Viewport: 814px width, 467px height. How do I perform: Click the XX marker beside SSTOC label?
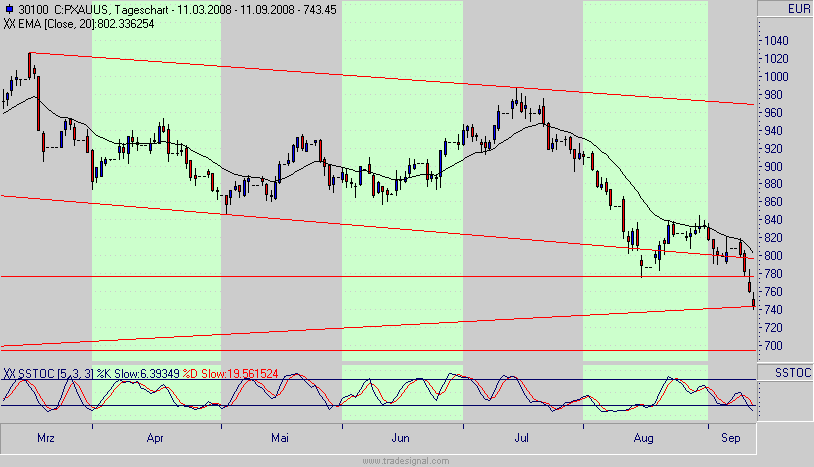click(9, 374)
